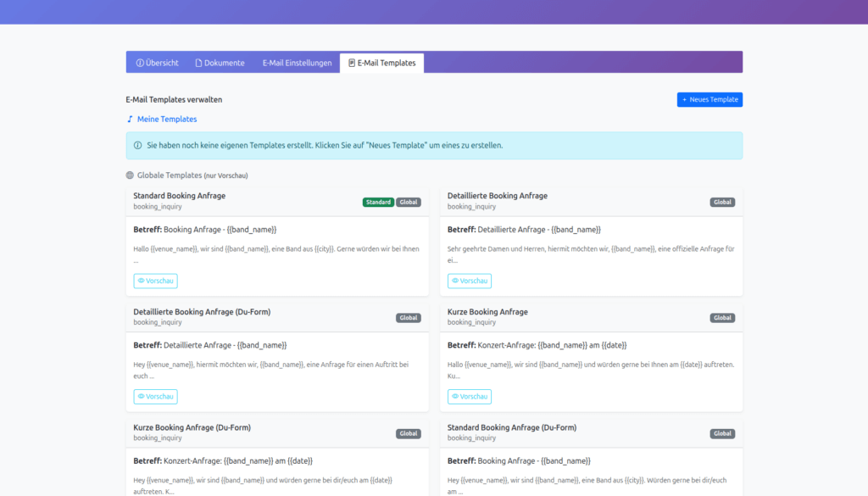This screenshot has width=868, height=496.
Task: Click Global badge on Kurze Booking Anfrage card
Action: [722, 318]
